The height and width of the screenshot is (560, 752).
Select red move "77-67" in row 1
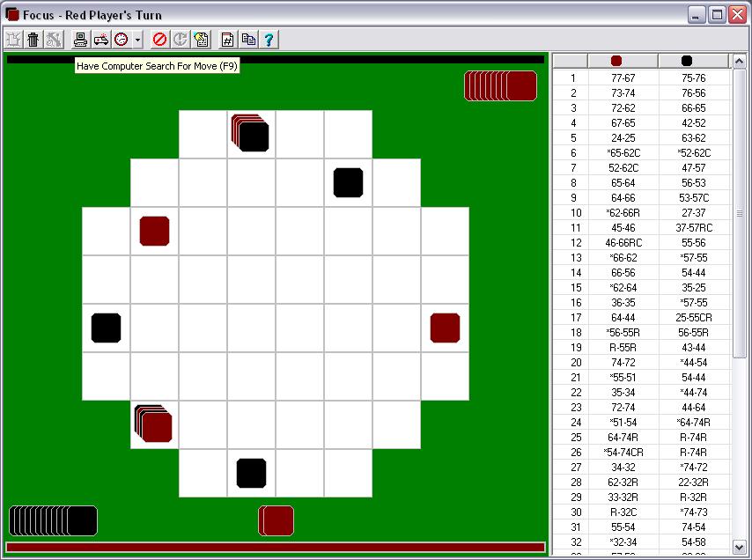[623, 78]
